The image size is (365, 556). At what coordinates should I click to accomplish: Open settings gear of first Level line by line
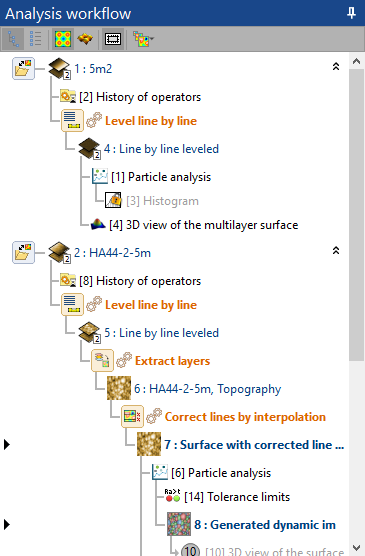click(x=94, y=120)
